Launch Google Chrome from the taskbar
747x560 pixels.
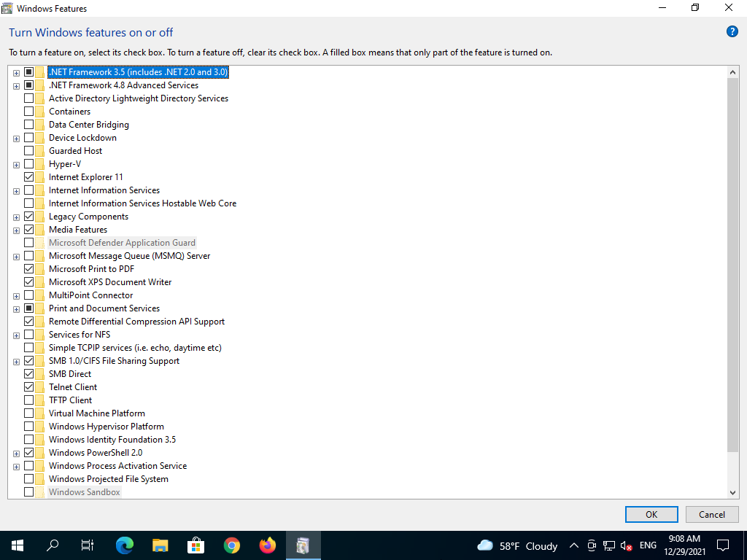[232, 545]
